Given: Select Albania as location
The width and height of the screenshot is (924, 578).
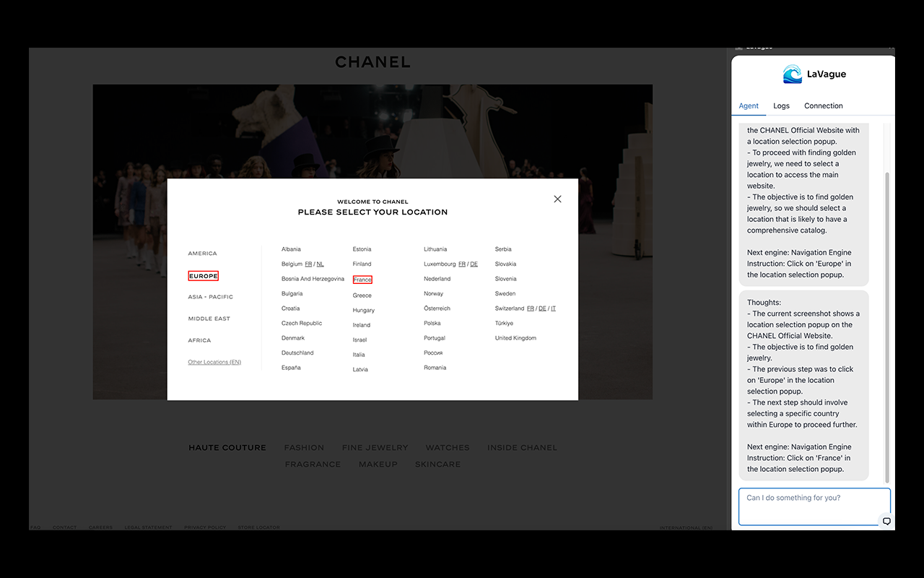Looking at the screenshot, I should [x=291, y=249].
